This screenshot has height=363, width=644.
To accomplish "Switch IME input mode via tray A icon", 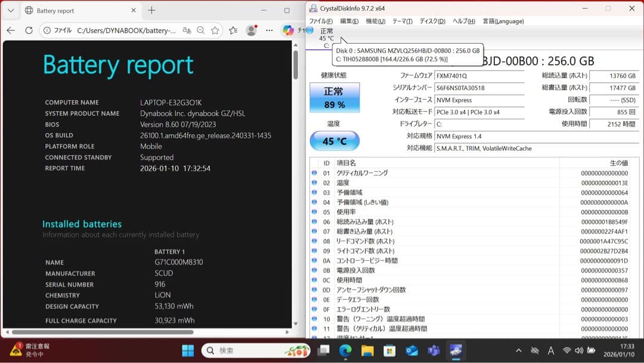I will click(x=550, y=351).
